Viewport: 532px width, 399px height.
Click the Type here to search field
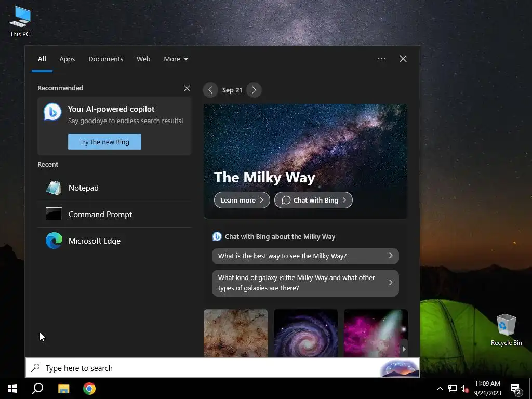click(222, 368)
